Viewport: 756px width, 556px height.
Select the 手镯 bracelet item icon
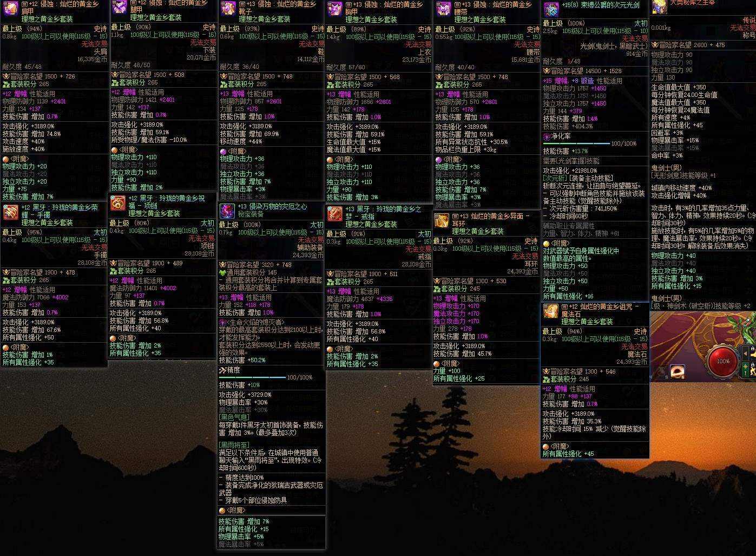pyautogui.click(x=11, y=212)
